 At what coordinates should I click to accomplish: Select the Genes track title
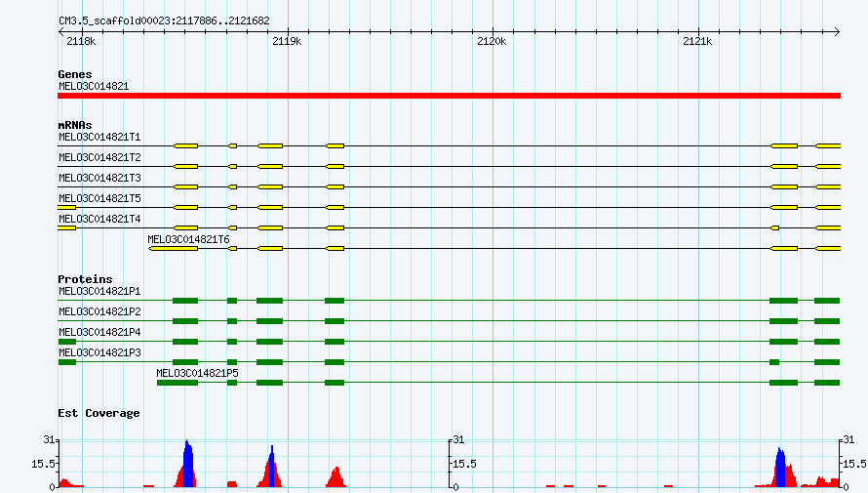[x=75, y=74]
